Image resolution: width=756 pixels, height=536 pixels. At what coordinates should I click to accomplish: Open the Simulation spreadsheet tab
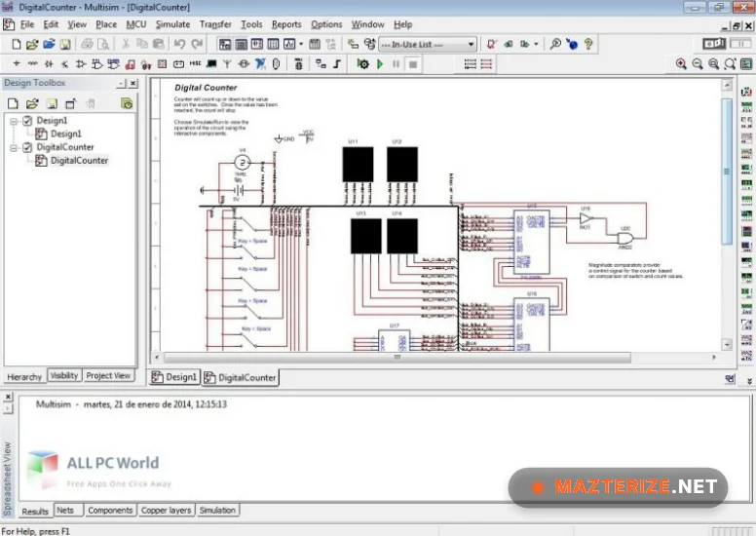pyautogui.click(x=217, y=511)
